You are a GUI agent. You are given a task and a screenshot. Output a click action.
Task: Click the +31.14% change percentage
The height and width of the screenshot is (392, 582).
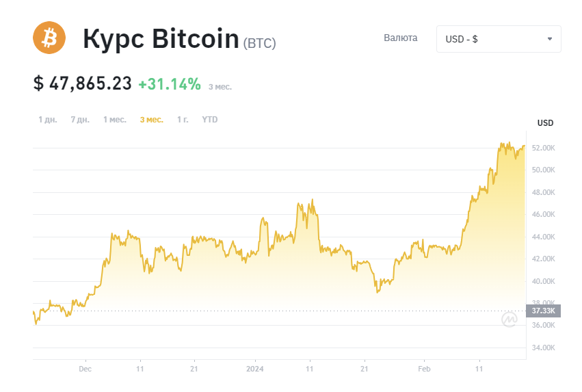point(169,84)
